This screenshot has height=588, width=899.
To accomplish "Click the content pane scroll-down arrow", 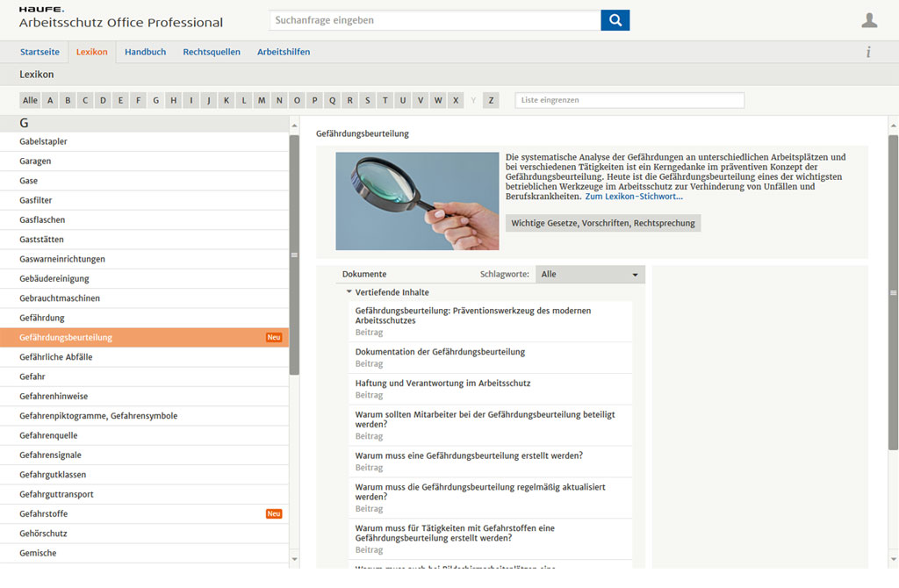I will pos(893,559).
